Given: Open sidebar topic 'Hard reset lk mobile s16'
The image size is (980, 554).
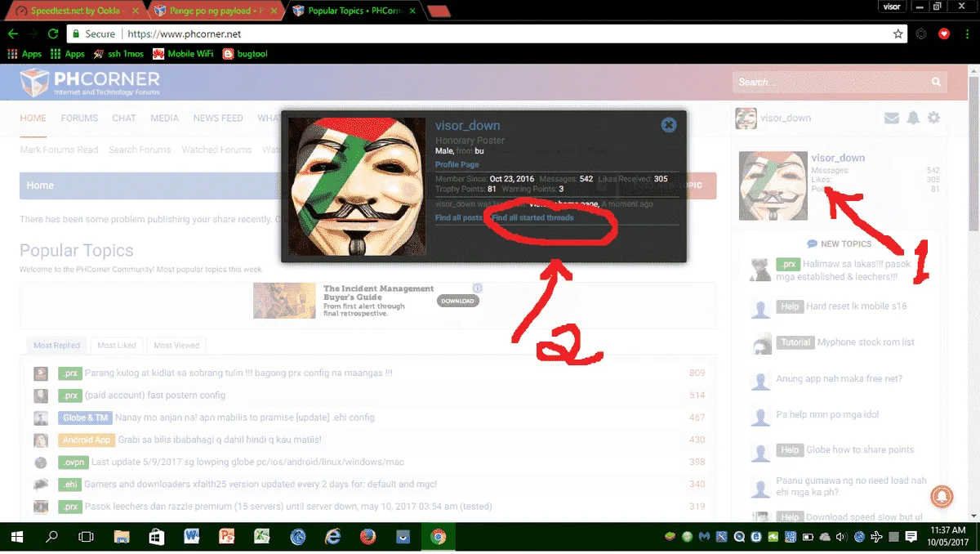Looking at the screenshot, I should pyautogui.click(x=856, y=306).
